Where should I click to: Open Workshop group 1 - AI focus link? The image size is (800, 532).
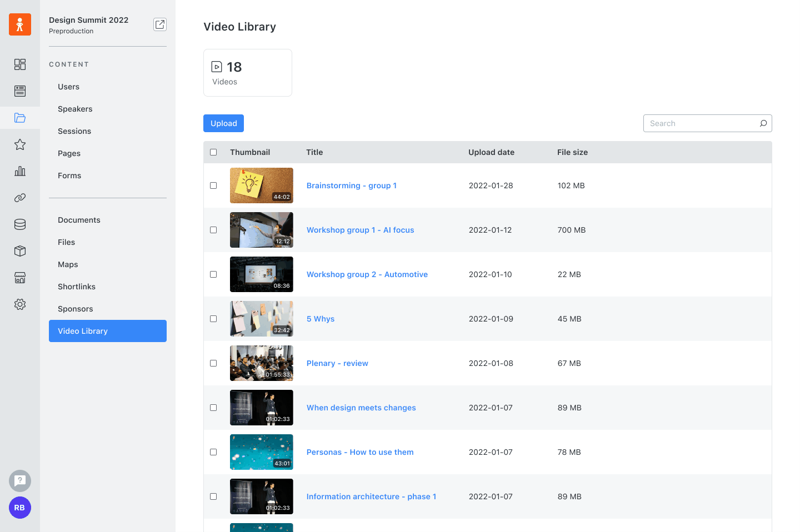[x=361, y=230]
